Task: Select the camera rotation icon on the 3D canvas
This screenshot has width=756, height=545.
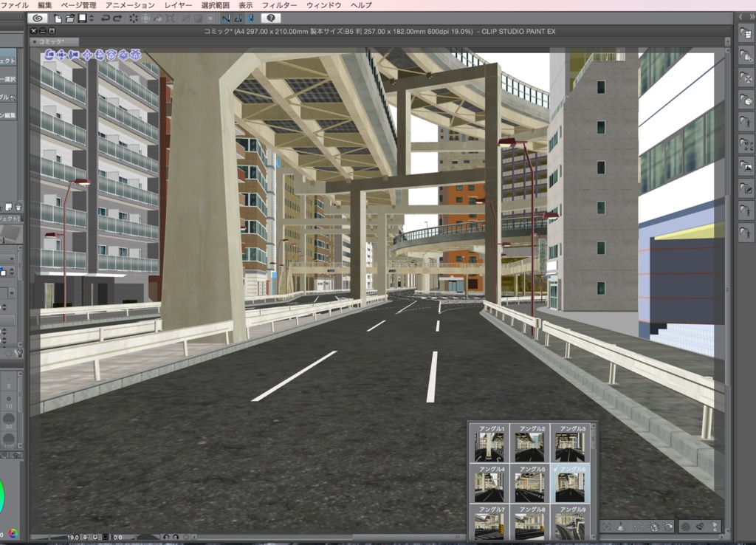Action: pyautogui.click(x=49, y=55)
